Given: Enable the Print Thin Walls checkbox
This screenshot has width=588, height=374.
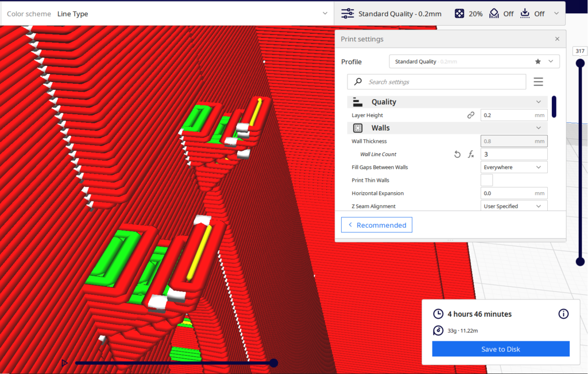Looking at the screenshot, I should [486, 180].
